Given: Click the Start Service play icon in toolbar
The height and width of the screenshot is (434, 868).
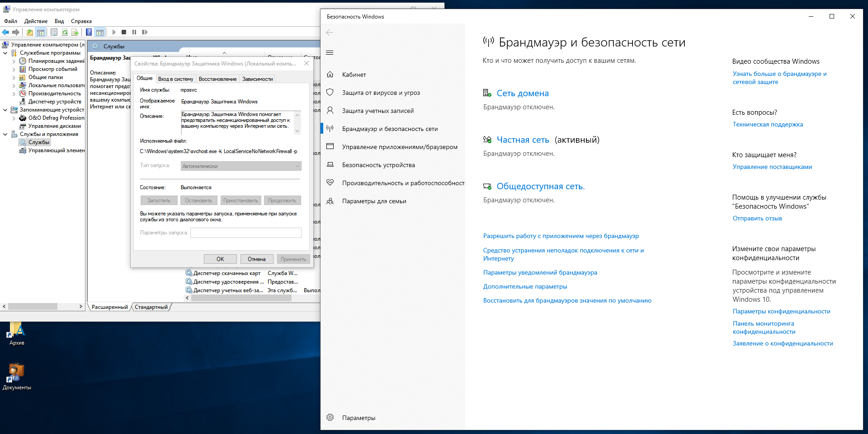Looking at the screenshot, I should [x=114, y=32].
